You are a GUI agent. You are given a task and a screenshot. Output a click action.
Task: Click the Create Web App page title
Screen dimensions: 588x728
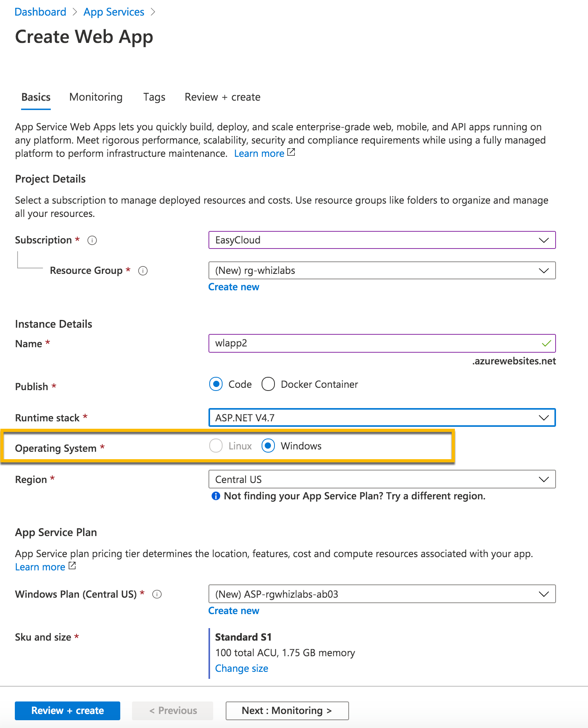click(x=84, y=37)
